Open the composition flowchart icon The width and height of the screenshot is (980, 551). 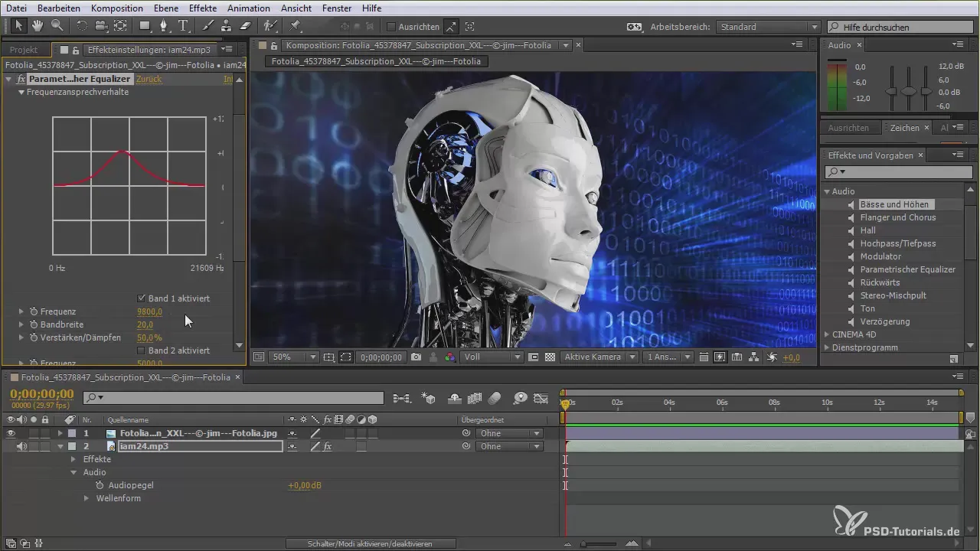pos(754,357)
